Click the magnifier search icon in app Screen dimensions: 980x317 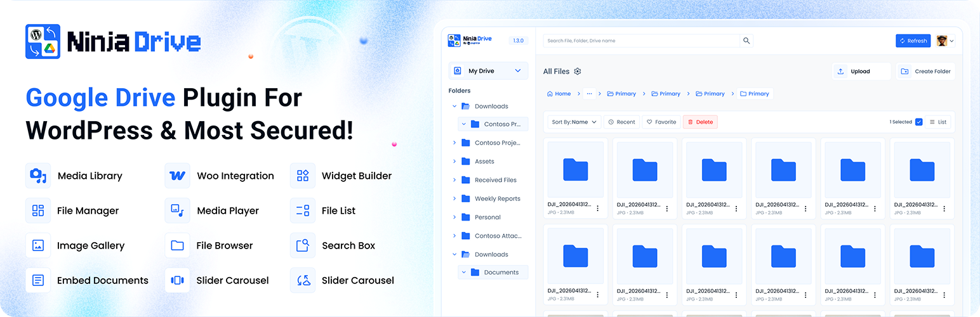coord(746,41)
